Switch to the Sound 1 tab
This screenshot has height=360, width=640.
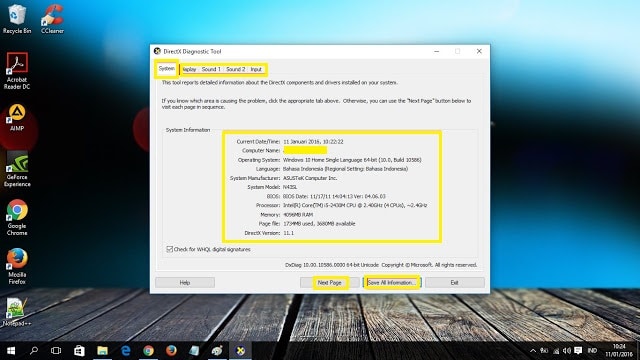point(211,69)
